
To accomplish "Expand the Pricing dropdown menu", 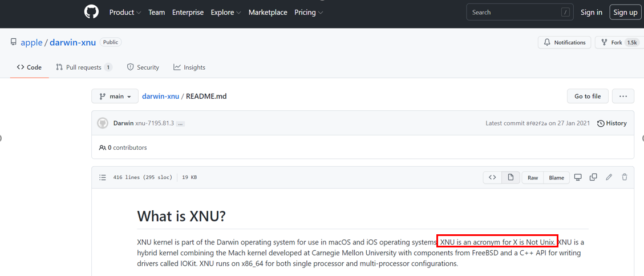I will pyautogui.click(x=309, y=13).
